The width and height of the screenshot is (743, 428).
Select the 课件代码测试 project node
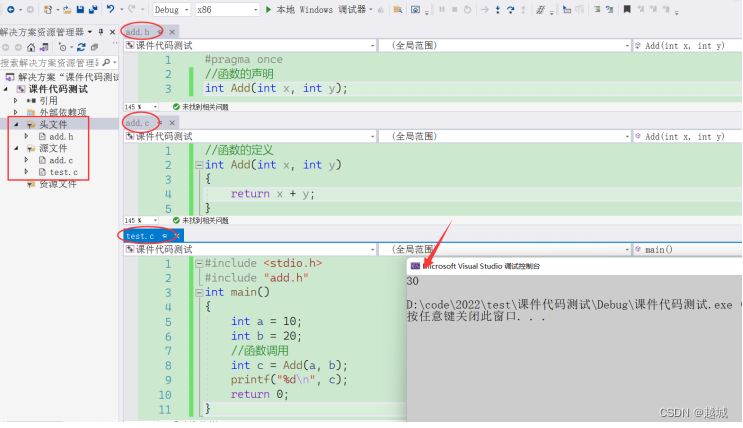[x=58, y=89]
